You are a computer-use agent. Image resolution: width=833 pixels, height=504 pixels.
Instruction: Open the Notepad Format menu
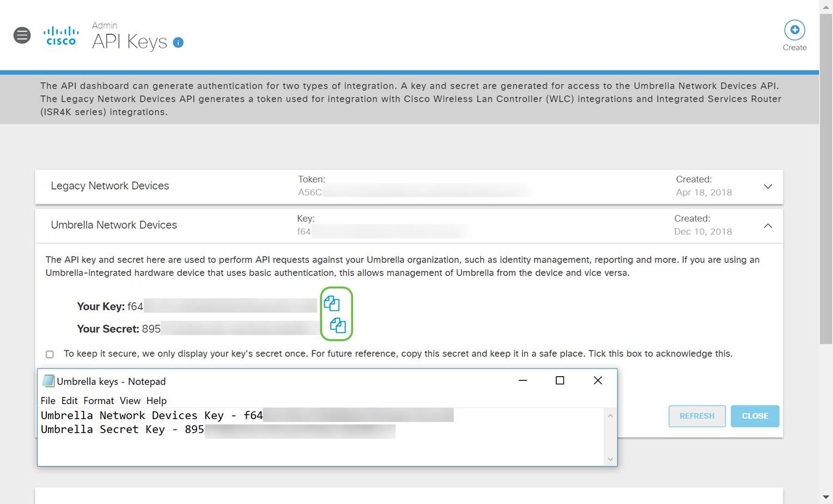point(99,401)
